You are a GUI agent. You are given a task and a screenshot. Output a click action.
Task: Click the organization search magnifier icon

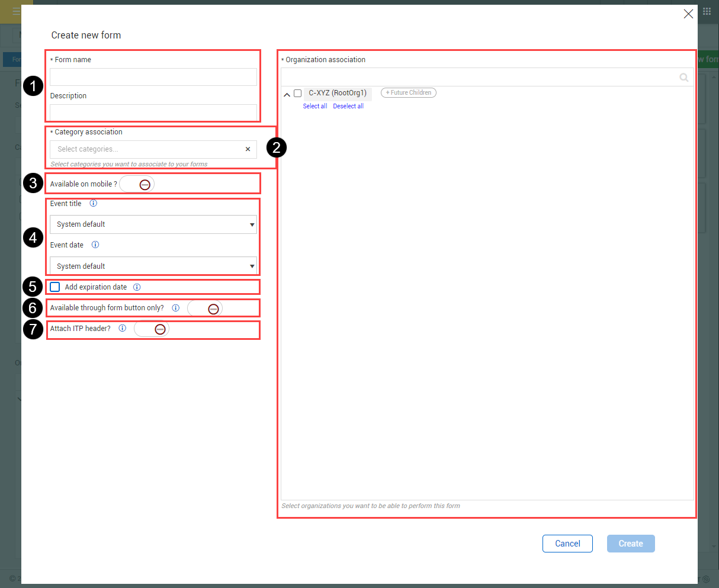684,78
